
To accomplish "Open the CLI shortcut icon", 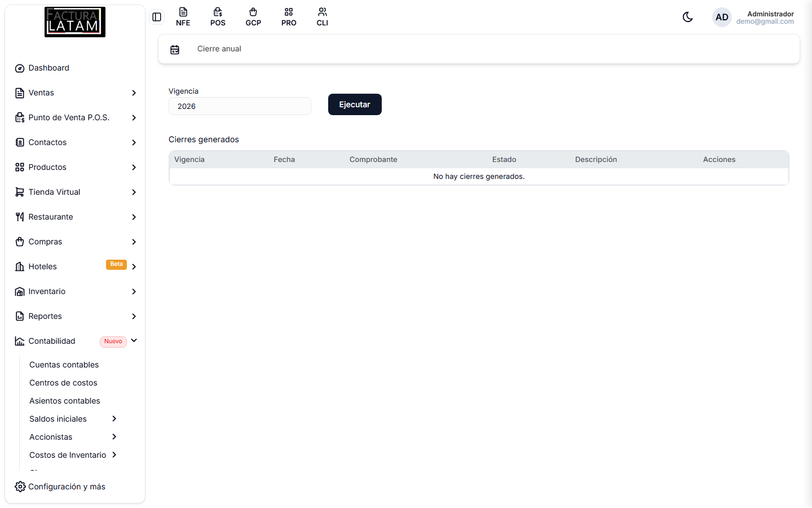I will coord(323,17).
